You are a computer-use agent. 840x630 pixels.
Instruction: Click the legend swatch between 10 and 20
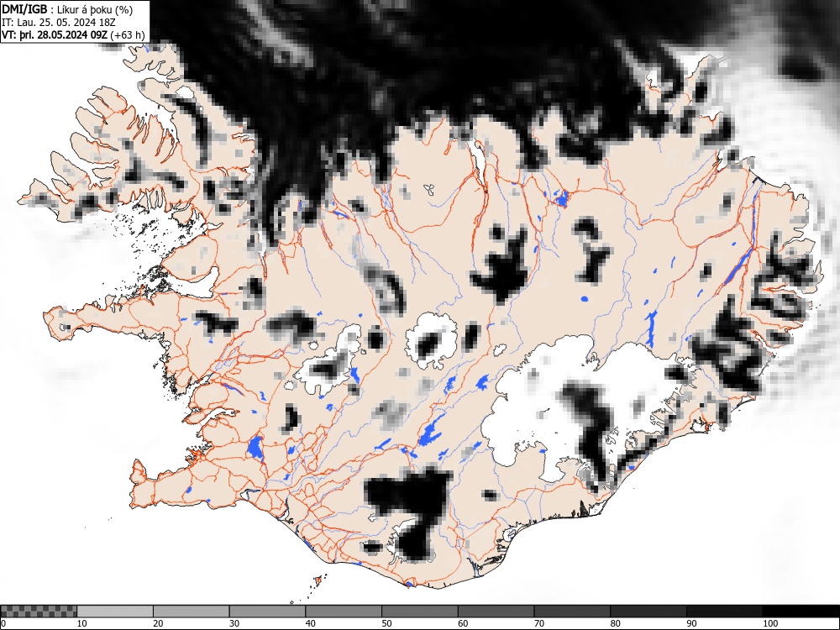115,612
